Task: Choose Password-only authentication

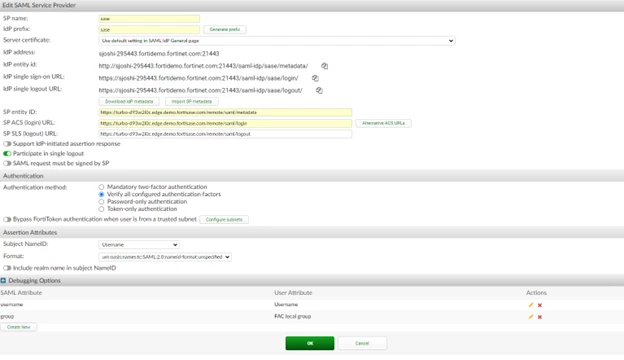Action: 101,202
